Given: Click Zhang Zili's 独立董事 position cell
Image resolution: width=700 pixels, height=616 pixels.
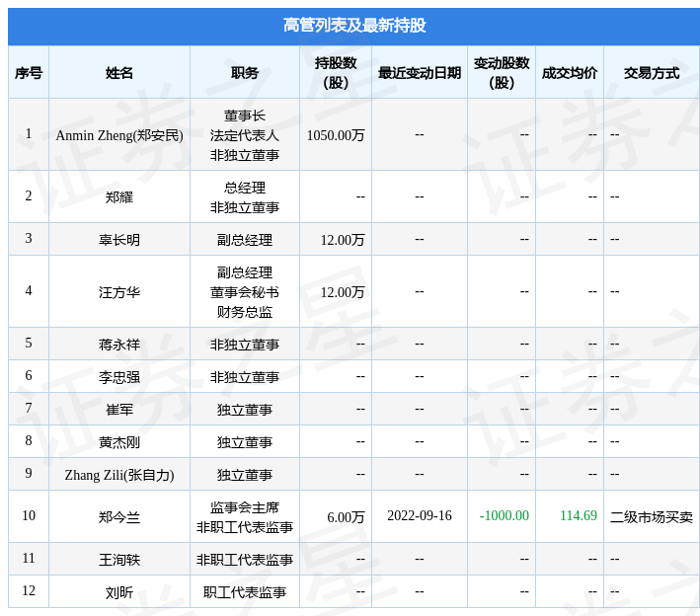Looking at the screenshot, I should point(245,475).
